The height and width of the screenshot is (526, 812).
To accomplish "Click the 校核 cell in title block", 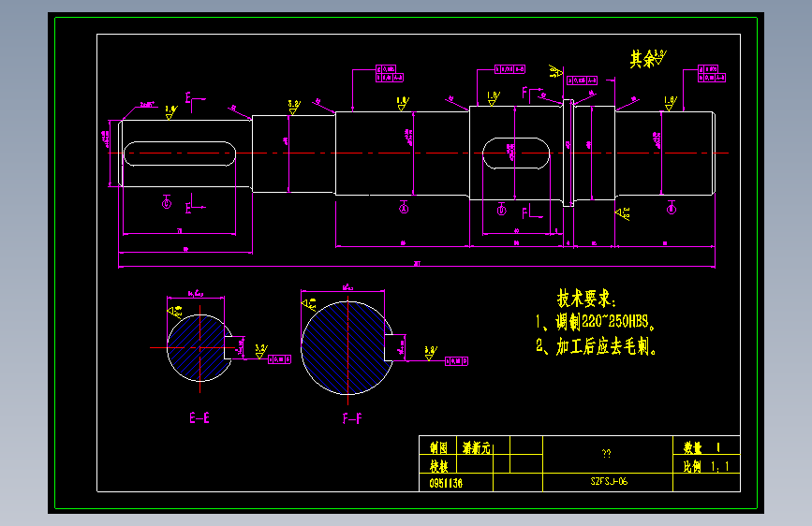I will tap(437, 466).
